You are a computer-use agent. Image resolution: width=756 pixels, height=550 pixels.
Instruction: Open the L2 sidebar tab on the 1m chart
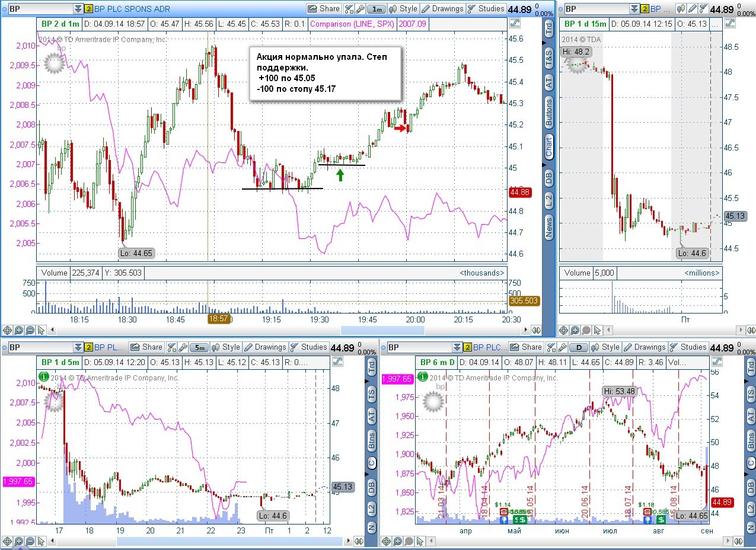click(x=548, y=200)
